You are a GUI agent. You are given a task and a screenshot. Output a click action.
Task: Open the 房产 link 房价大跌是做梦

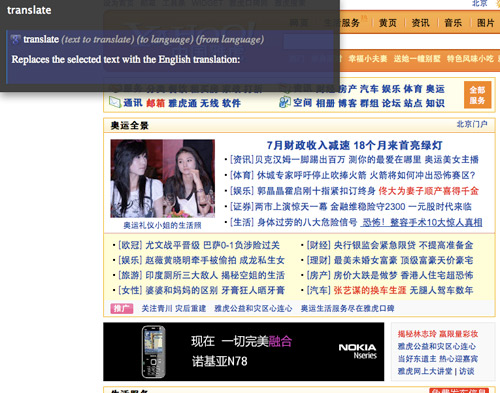366,275
